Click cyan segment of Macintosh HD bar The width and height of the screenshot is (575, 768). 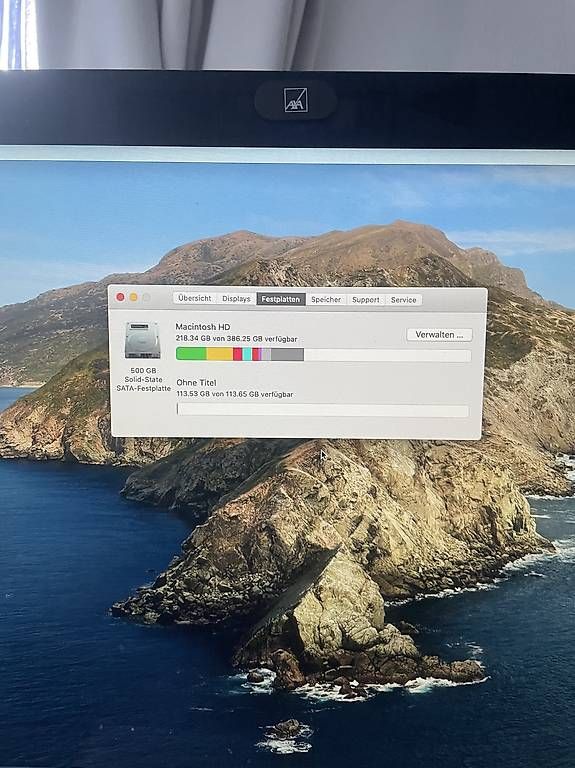tap(247, 354)
